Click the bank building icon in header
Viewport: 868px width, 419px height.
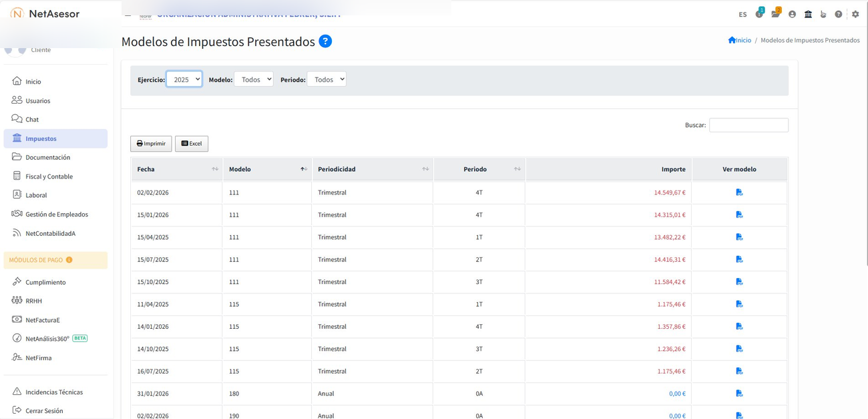coord(808,14)
